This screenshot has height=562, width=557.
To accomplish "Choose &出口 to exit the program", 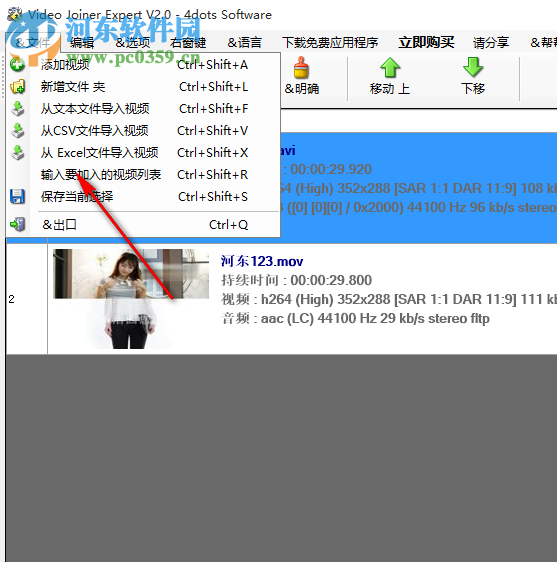I will click(x=143, y=224).
